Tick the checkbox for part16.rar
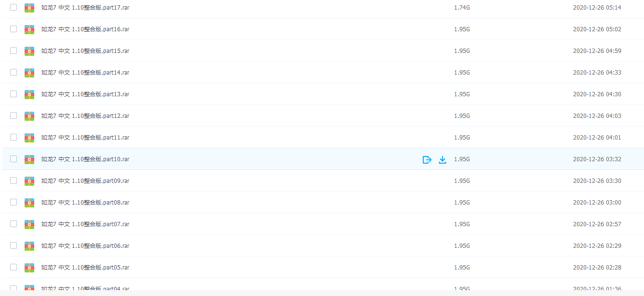This screenshot has height=296, width=644. 13,29
